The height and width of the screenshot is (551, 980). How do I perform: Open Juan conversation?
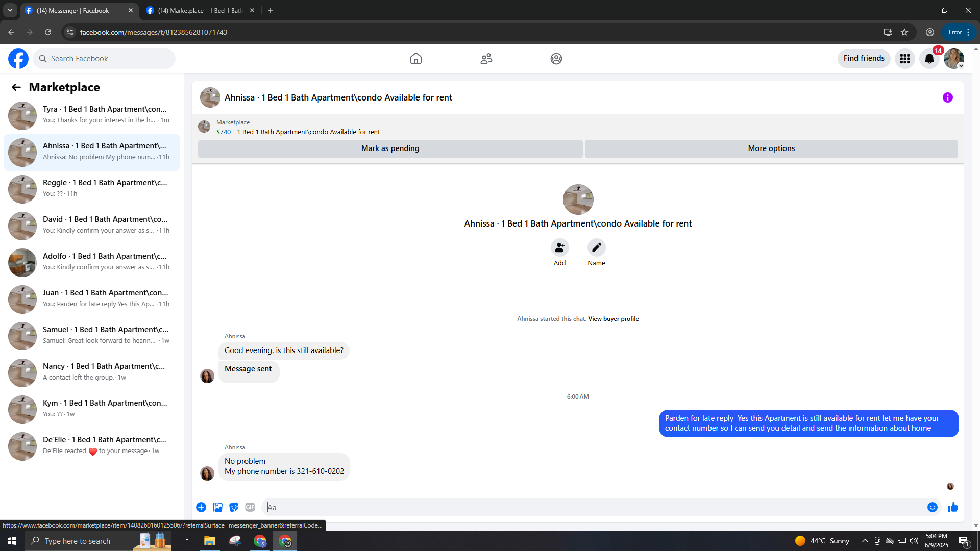pos(92,299)
